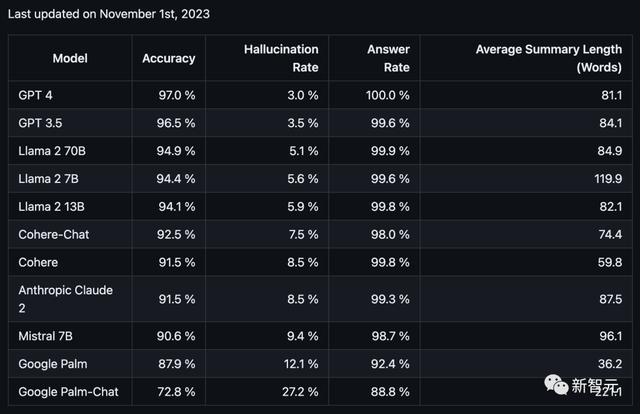Select the Llama 2 13B model cell
This screenshot has width=640, height=414.
point(51,207)
